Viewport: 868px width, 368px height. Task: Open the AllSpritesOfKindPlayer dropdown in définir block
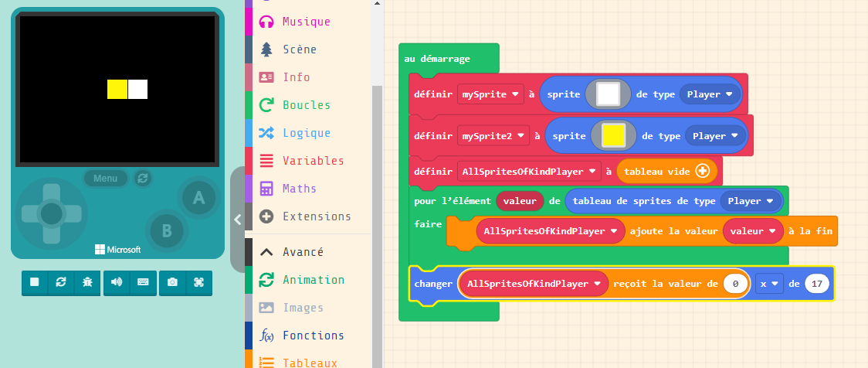529,172
